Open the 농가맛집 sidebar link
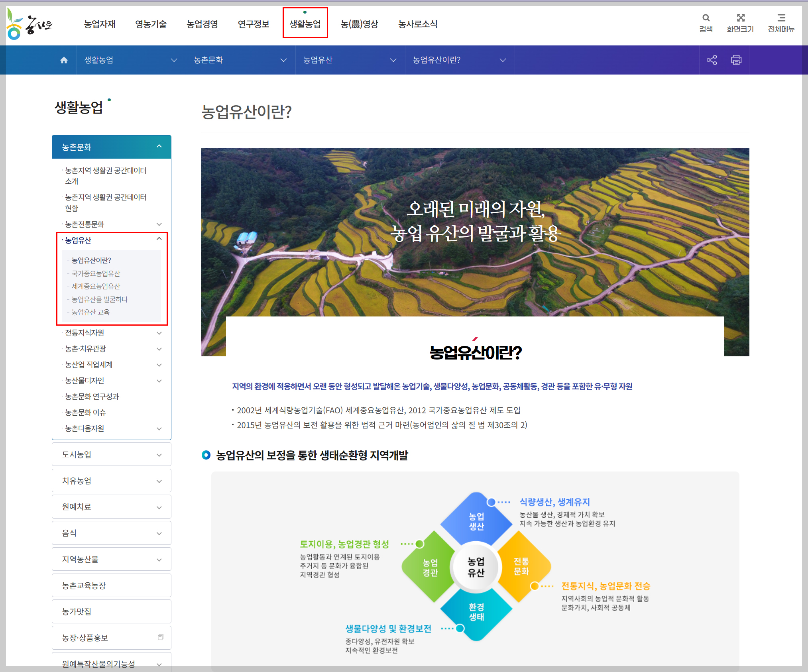The width and height of the screenshot is (808, 672). click(112, 611)
